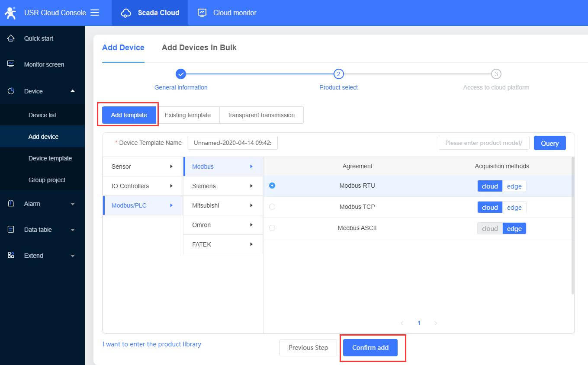Expand the Omron submenu arrow
The image size is (588, 365).
[251, 225]
